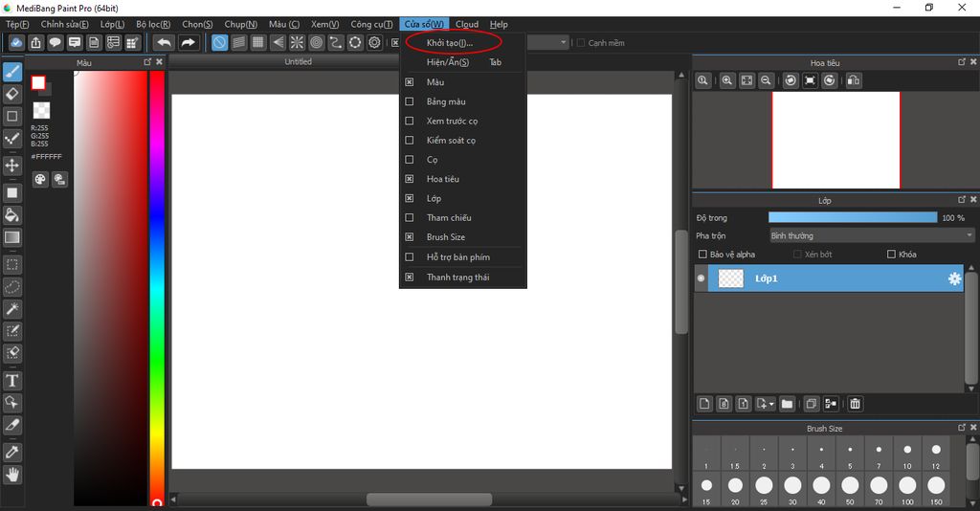Enable the parallel lines snap guide
This screenshot has height=511, width=980.
(x=238, y=42)
